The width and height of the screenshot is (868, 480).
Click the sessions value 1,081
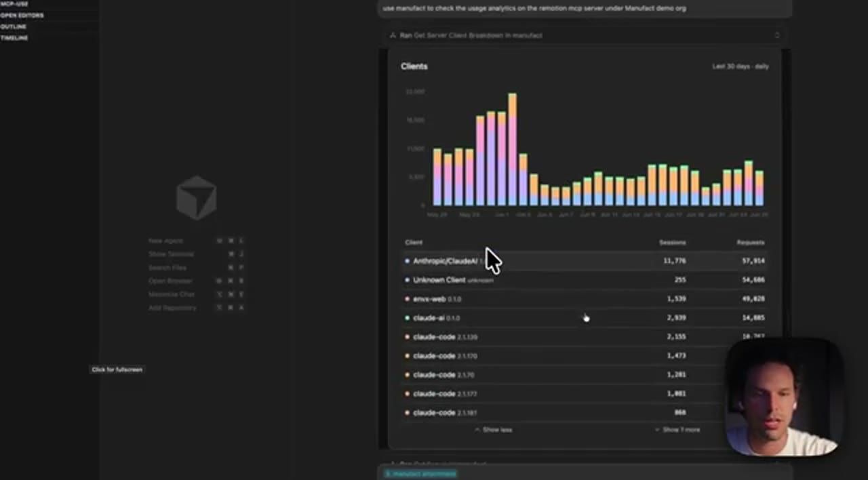point(676,394)
